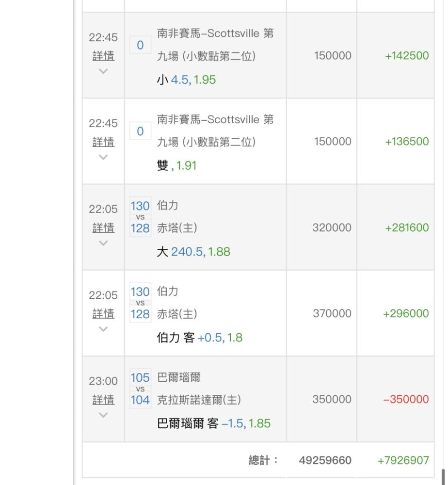The image size is (448, 485).
Task: Click score box 0 in 小 4.5 row
Action: (x=140, y=46)
